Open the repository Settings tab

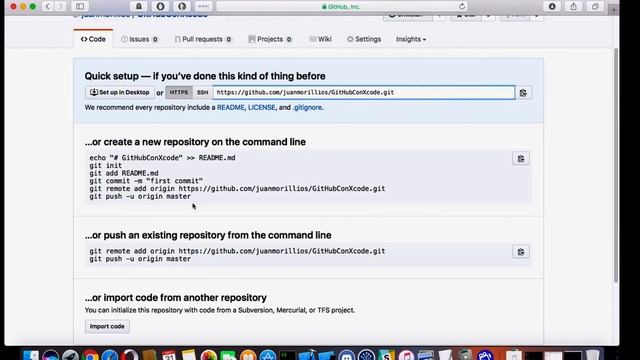coord(364,39)
